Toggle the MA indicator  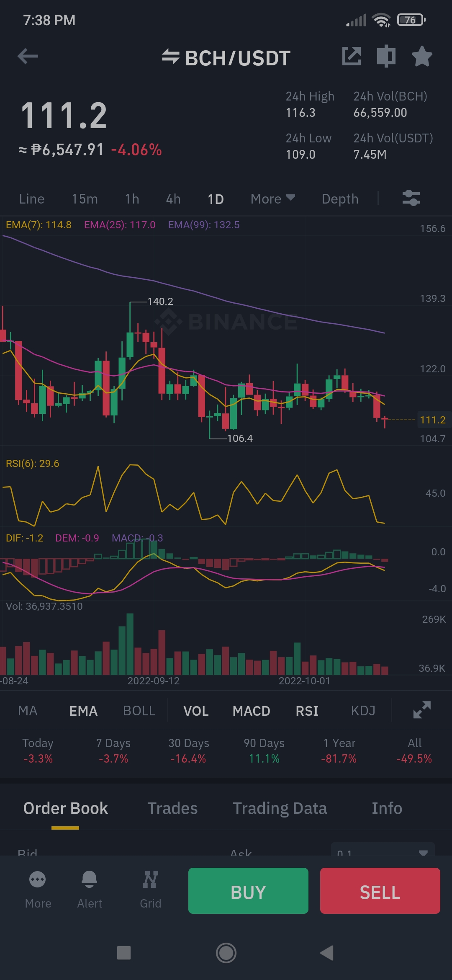tap(28, 711)
